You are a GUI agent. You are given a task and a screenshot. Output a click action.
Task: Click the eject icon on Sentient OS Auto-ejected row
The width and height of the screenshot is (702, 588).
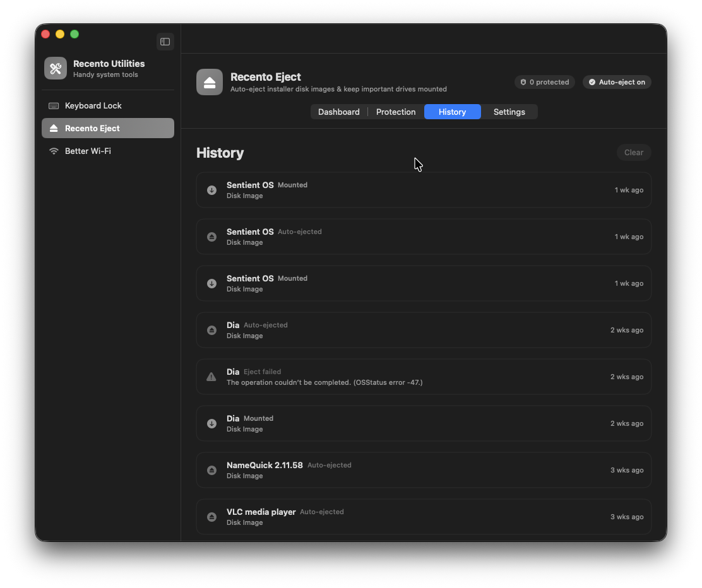tap(211, 237)
